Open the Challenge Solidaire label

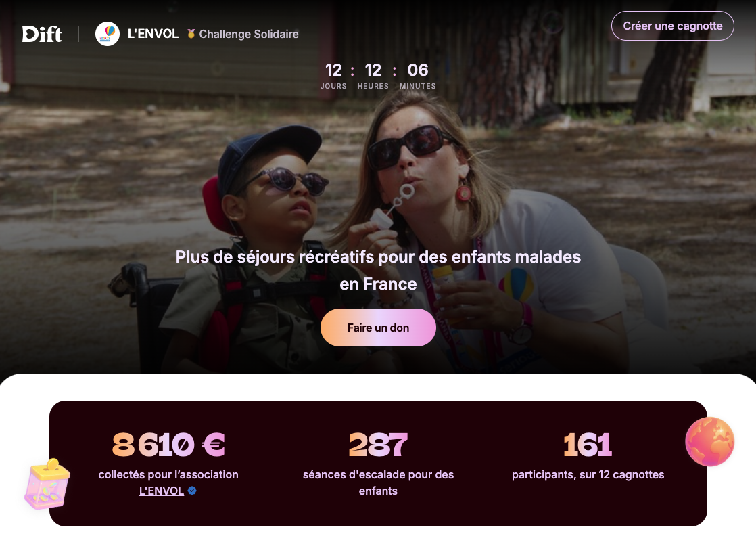(x=249, y=35)
